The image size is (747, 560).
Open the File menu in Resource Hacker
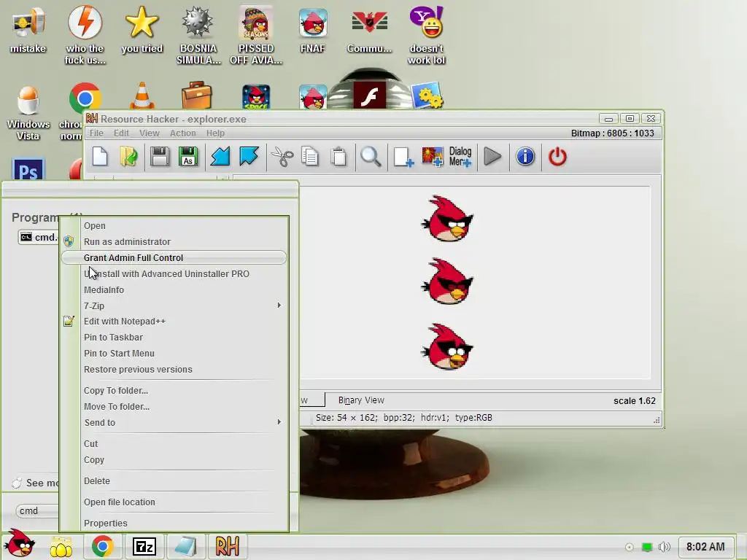pyautogui.click(x=96, y=133)
